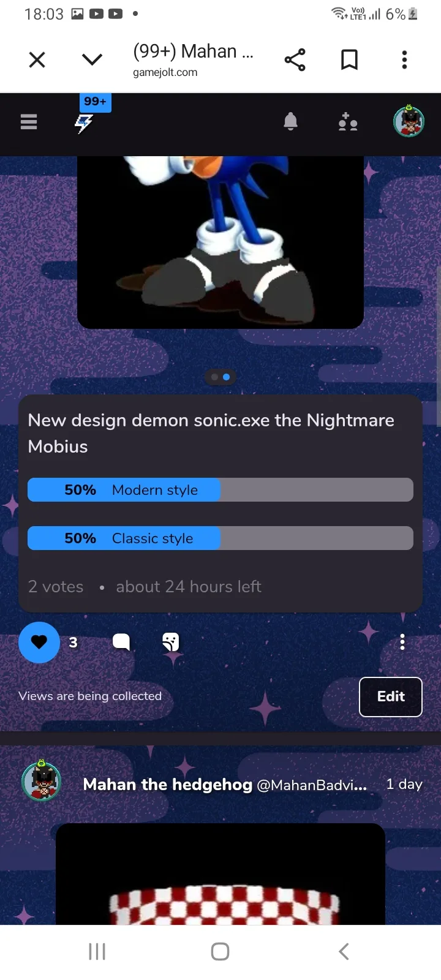Expand the browser tab chevron dropdown
Screen dimensions: 441x980
(x=92, y=59)
